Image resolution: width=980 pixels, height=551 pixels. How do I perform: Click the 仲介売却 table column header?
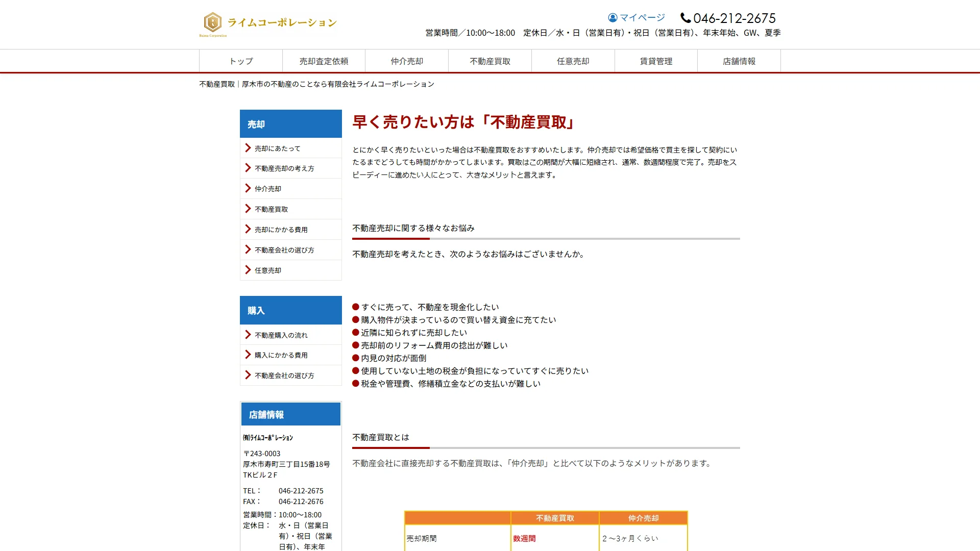pos(644,518)
